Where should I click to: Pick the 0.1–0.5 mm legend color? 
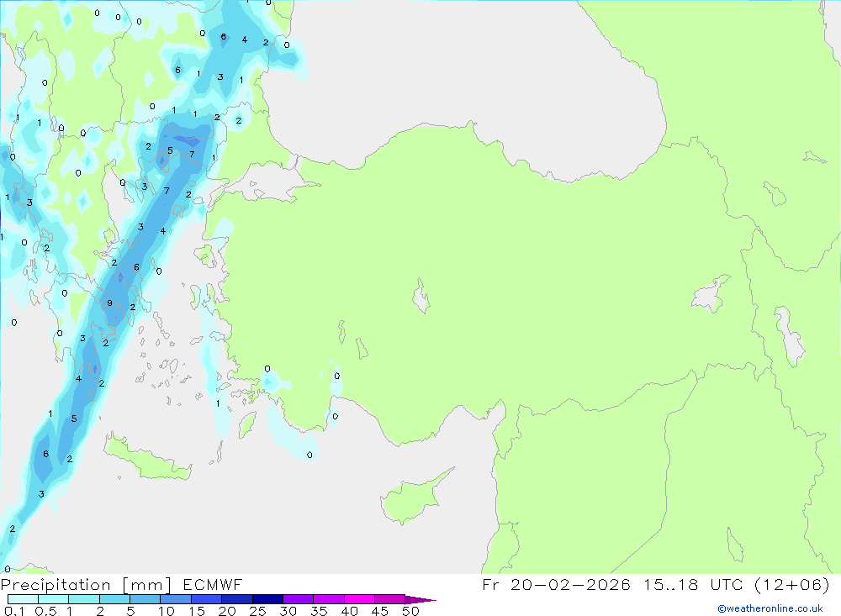coord(23,599)
